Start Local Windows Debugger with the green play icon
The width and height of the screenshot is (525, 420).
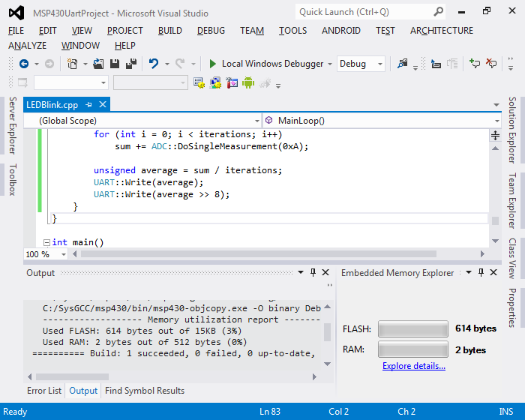[x=213, y=64]
